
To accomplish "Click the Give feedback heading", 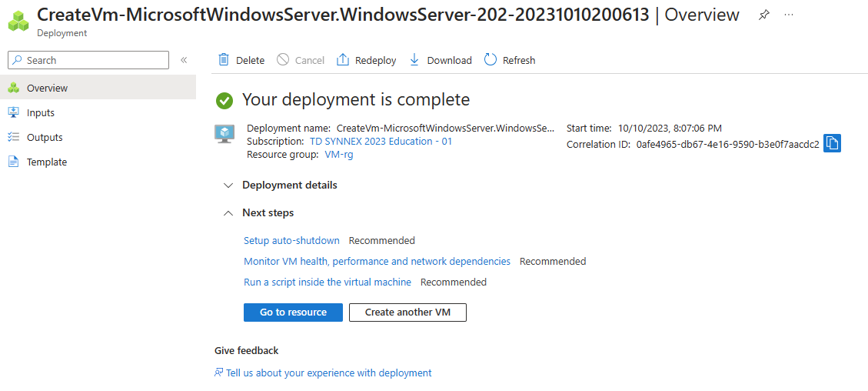I will coord(246,350).
